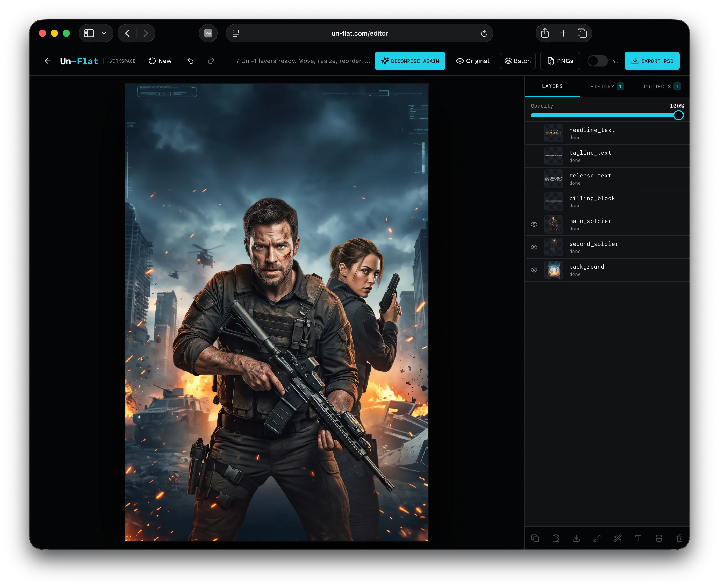Click the back arrow next to Un-Flat

(x=47, y=61)
